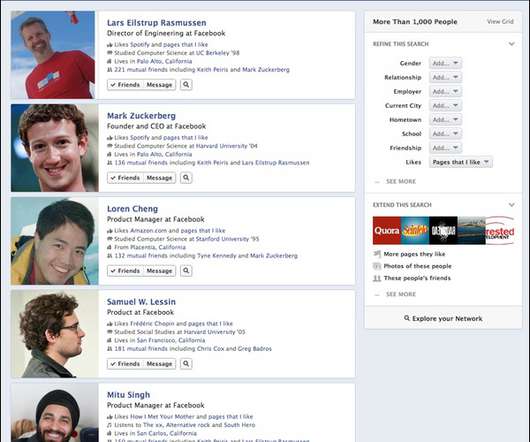Open Mark Zuckerberg's profile name link
This screenshot has width=530, height=442.
(x=141, y=116)
